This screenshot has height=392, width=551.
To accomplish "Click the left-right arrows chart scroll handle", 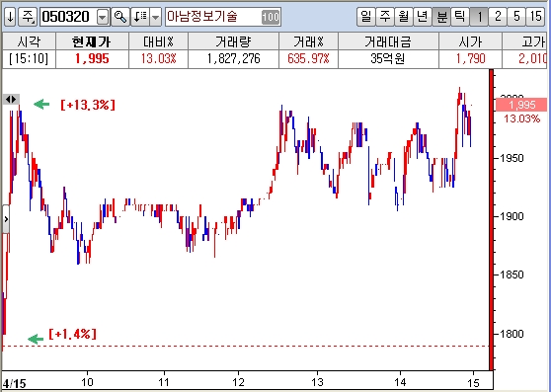I will (x=11, y=100).
